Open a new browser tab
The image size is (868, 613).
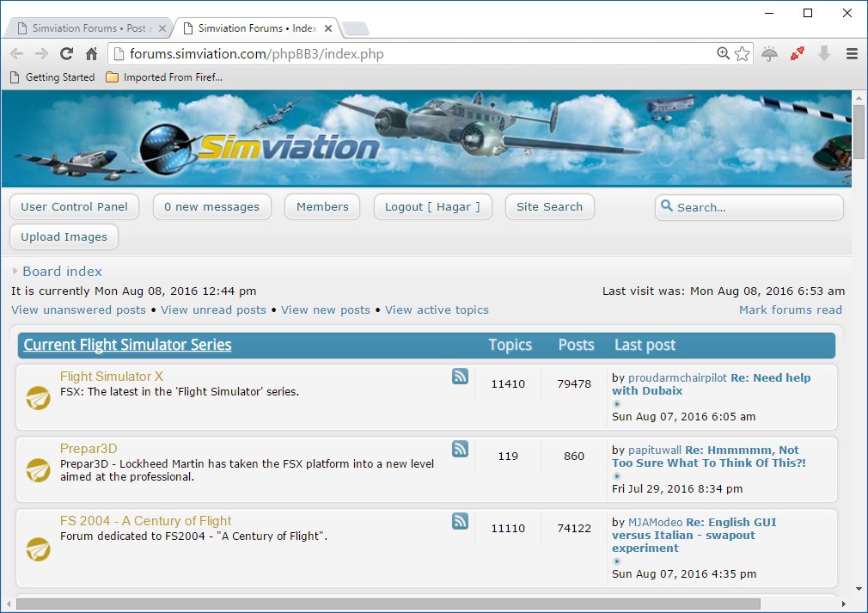356,28
